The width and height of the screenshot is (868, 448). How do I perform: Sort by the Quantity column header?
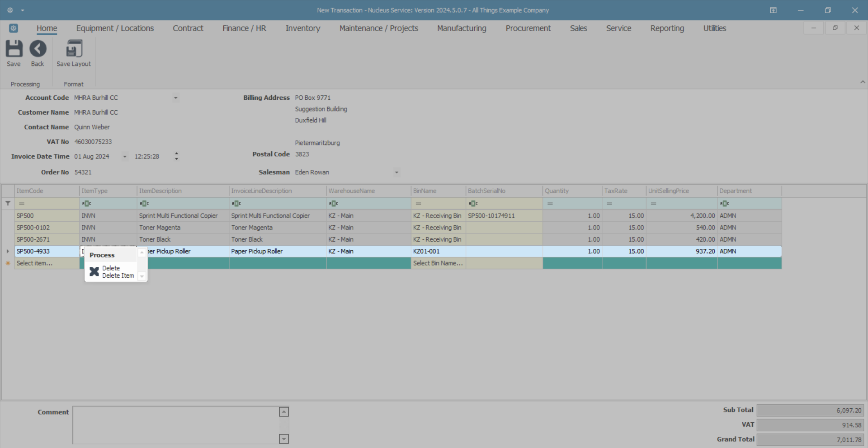pyautogui.click(x=572, y=191)
